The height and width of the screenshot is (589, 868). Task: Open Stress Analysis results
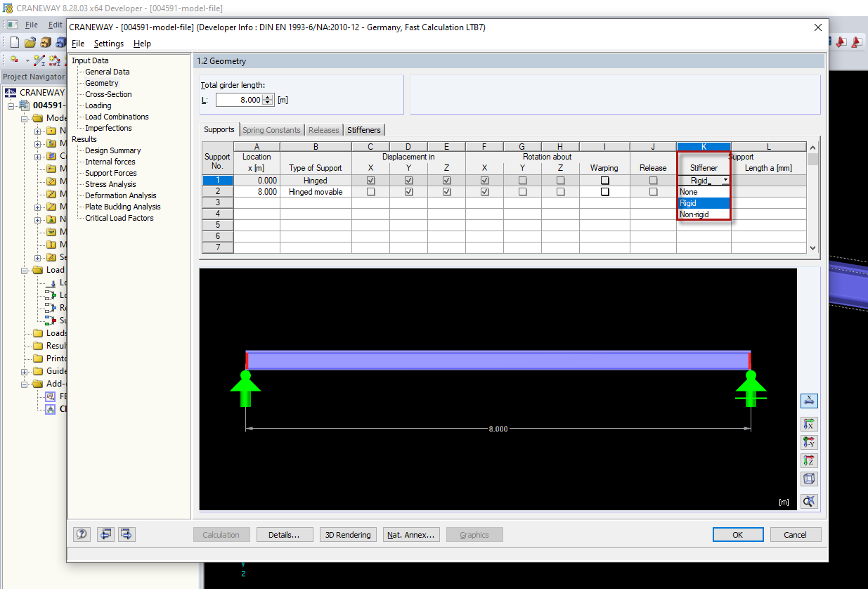110,184
